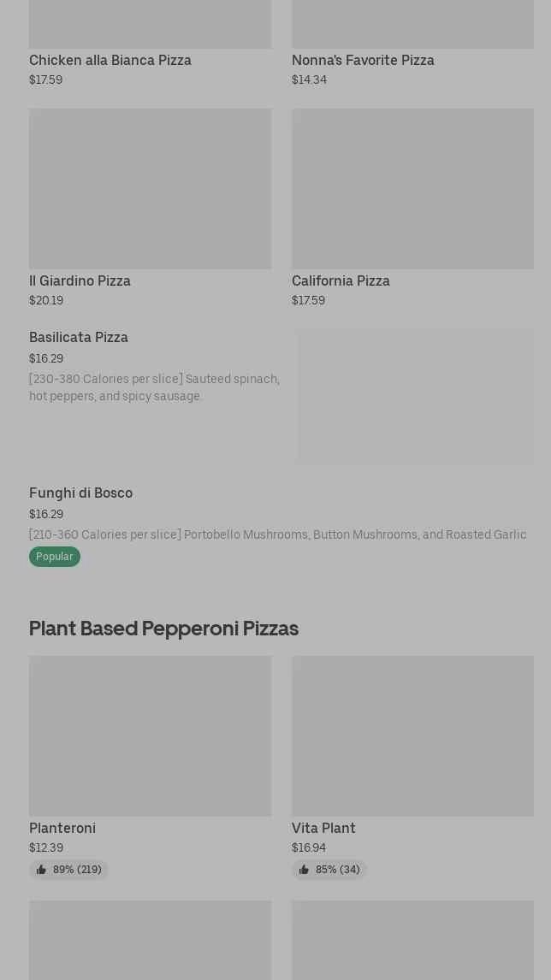Screen dimensions: 551x980
Task: Open the California Pizza photo
Action: pos(412,189)
